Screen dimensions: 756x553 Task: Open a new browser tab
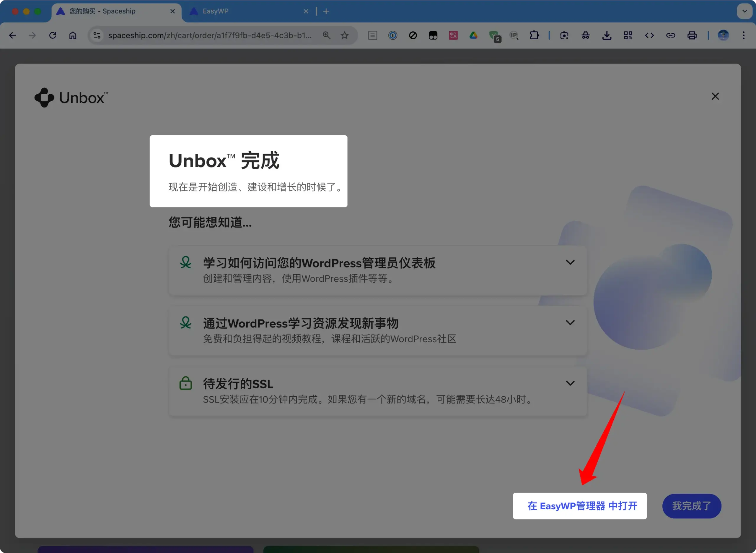click(x=326, y=12)
